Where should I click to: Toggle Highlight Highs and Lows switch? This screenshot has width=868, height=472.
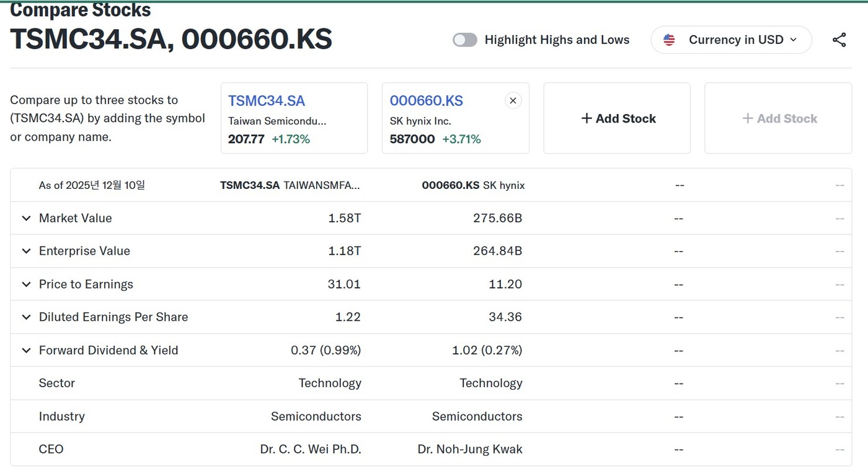[465, 40]
